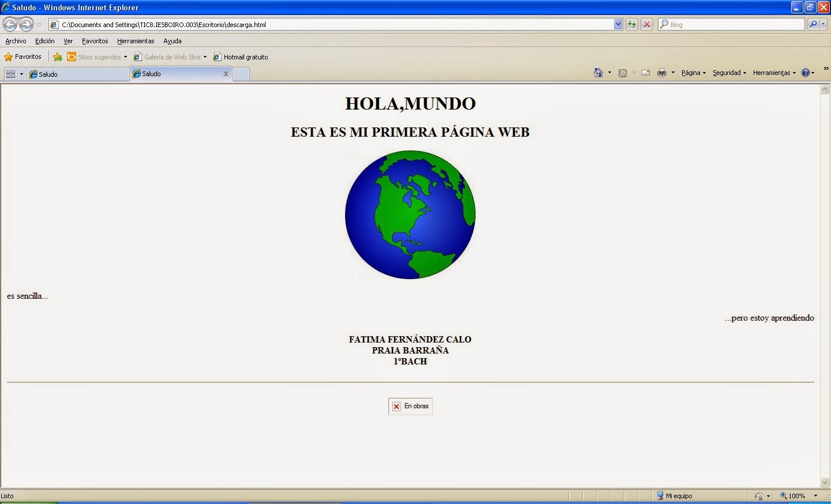
Task: Open the Ver menu
Action: 68,41
